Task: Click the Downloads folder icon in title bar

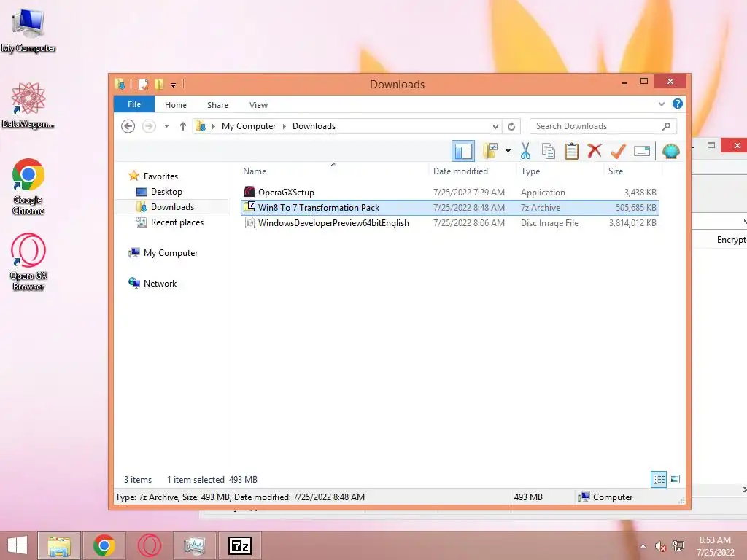Action: [x=120, y=85]
